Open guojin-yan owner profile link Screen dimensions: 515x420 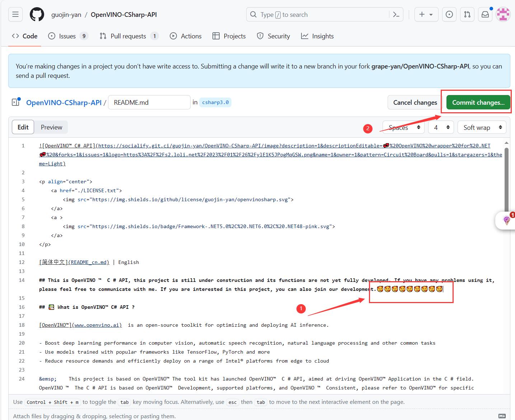[66, 15]
